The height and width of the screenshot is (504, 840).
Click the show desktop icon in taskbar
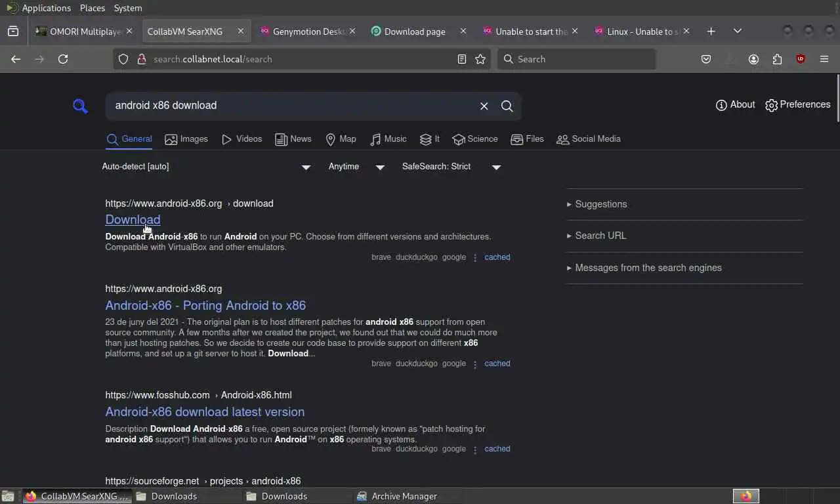pos(8,496)
